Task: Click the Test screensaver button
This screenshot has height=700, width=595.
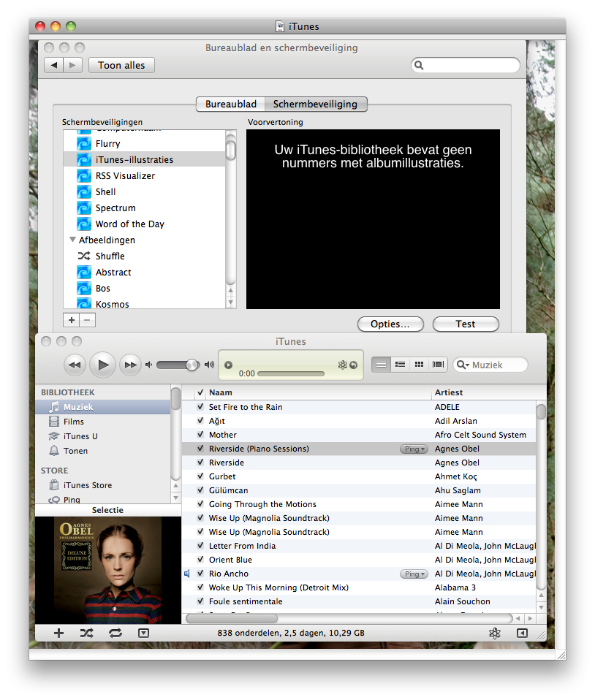Action: pyautogui.click(x=466, y=324)
